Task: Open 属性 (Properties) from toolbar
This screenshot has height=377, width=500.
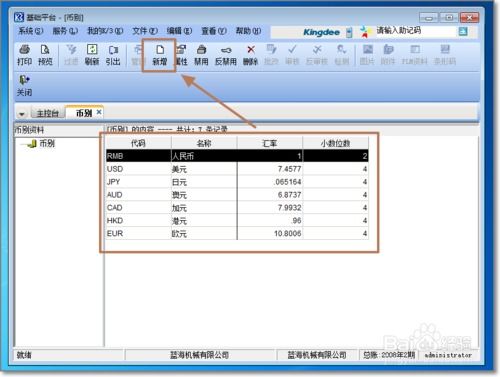Action: tap(181, 55)
